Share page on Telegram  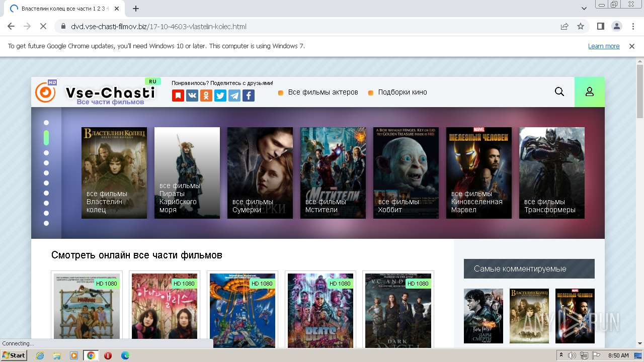[234, 96]
